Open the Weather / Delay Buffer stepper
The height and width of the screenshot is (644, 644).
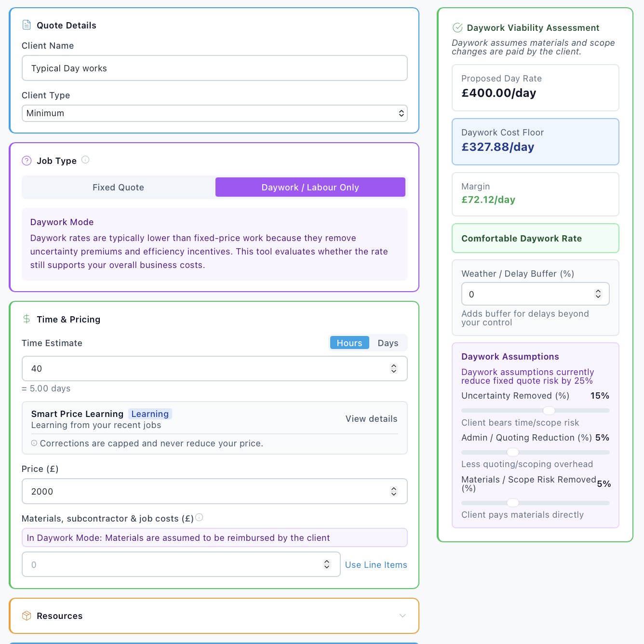point(598,294)
